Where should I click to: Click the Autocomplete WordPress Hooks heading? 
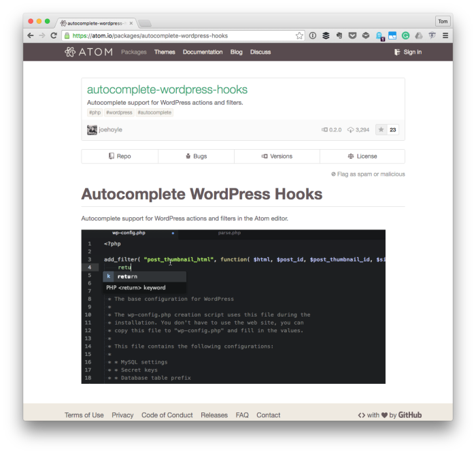coord(201,194)
